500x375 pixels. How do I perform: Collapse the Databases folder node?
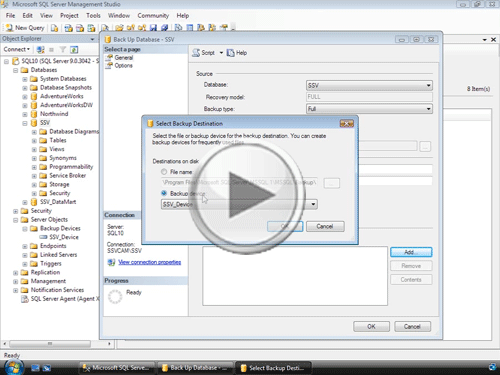click(x=15, y=70)
